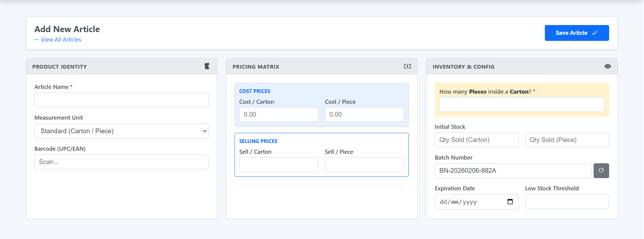Click the Measurement Unit label
The height and width of the screenshot is (239, 644).
tap(59, 118)
